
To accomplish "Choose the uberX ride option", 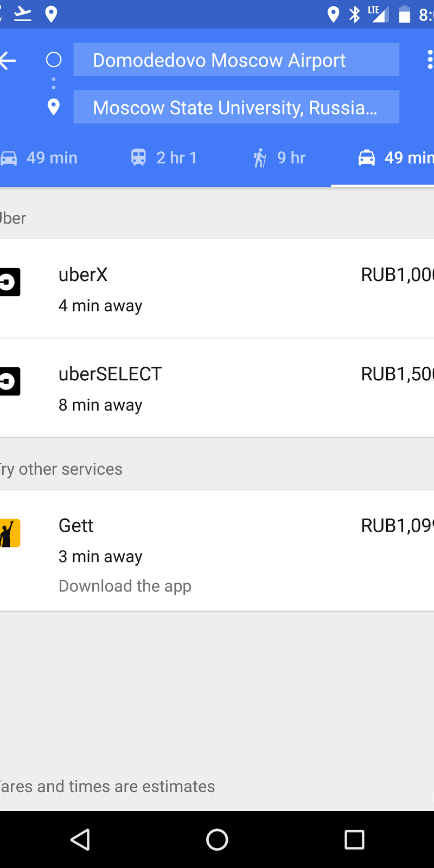I will point(217,289).
